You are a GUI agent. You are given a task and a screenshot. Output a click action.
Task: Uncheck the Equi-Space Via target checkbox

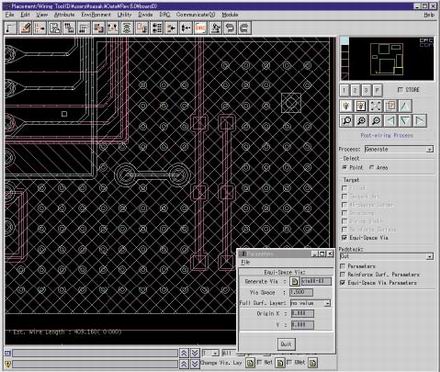pos(344,238)
